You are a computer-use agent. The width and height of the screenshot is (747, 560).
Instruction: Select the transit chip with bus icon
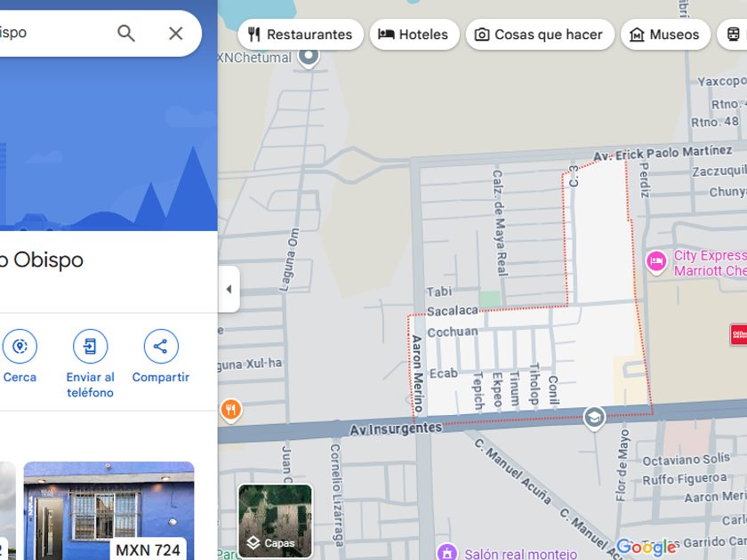(733, 35)
